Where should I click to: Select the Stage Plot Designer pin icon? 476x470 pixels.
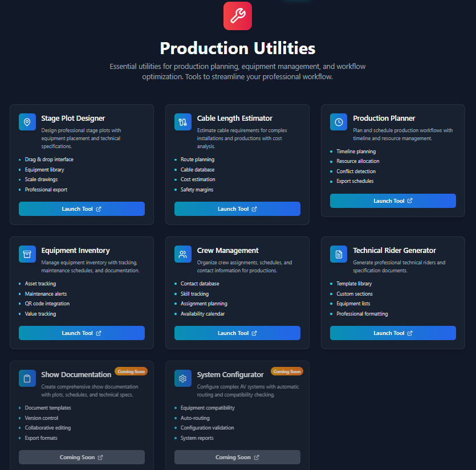pos(27,121)
